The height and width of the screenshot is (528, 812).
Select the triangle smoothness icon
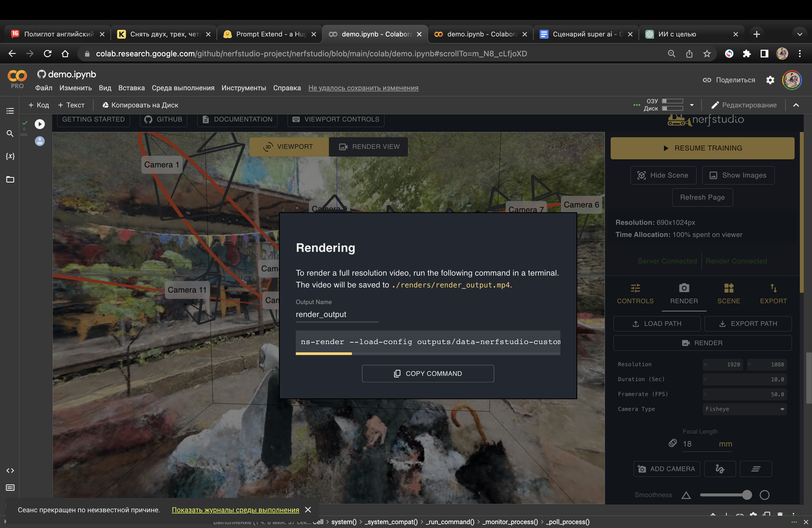coord(686,495)
